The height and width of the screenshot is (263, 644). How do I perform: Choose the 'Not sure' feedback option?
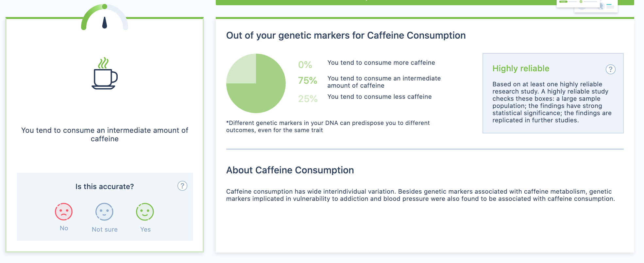click(105, 216)
